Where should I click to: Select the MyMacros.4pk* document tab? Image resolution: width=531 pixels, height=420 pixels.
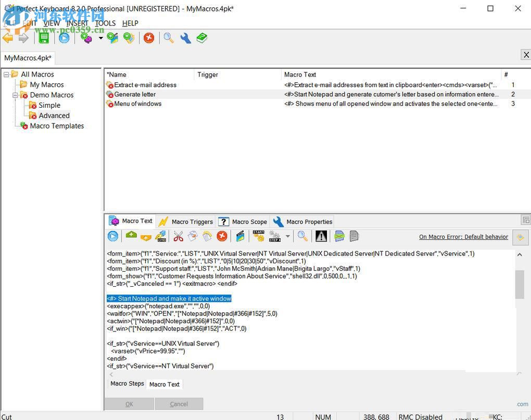(x=28, y=58)
